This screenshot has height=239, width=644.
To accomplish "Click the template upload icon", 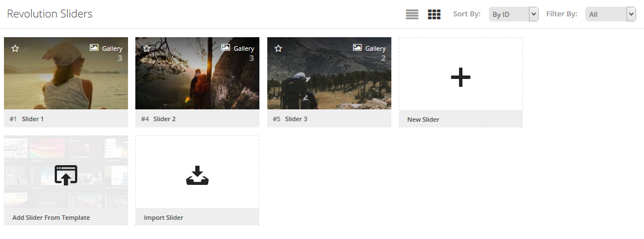I will pyautogui.click(x=66, y=175).
